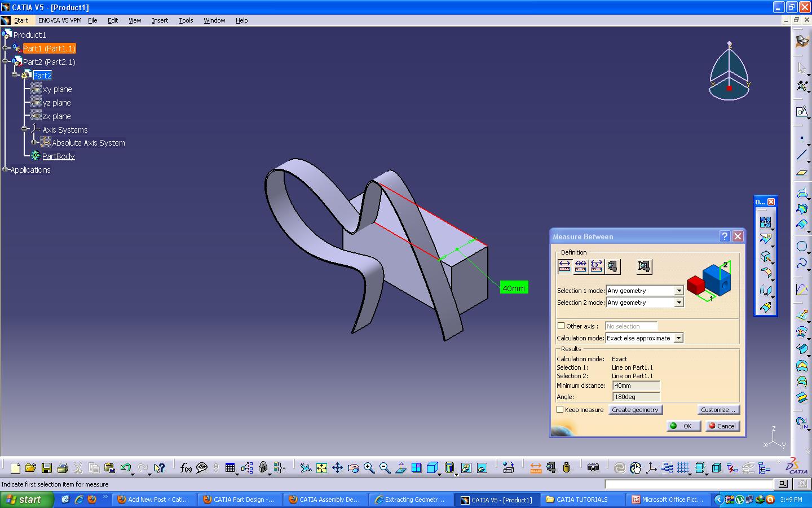Open the Calculation mode dropdown
The image size is (812, 508).
[x=679, y=338]
